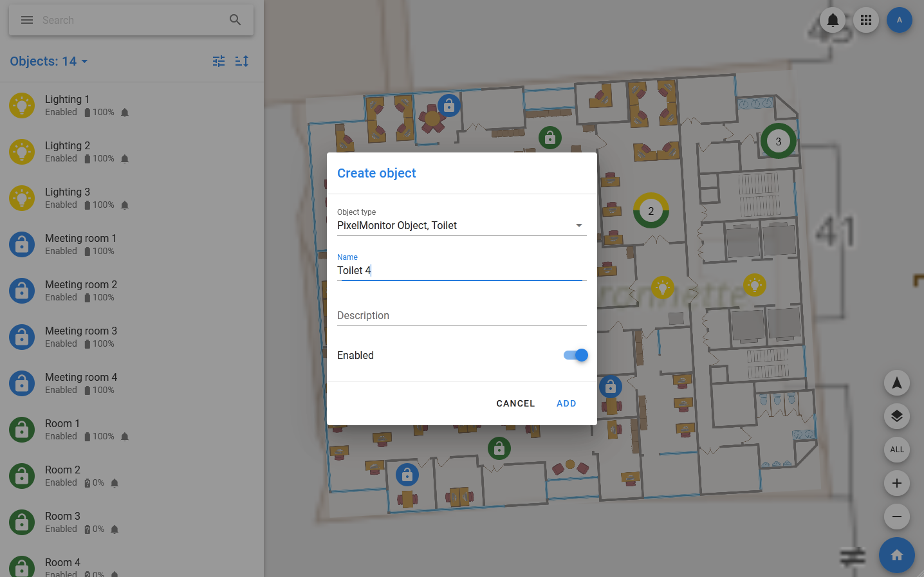Click the search magnifier icon

click(236, 20)
